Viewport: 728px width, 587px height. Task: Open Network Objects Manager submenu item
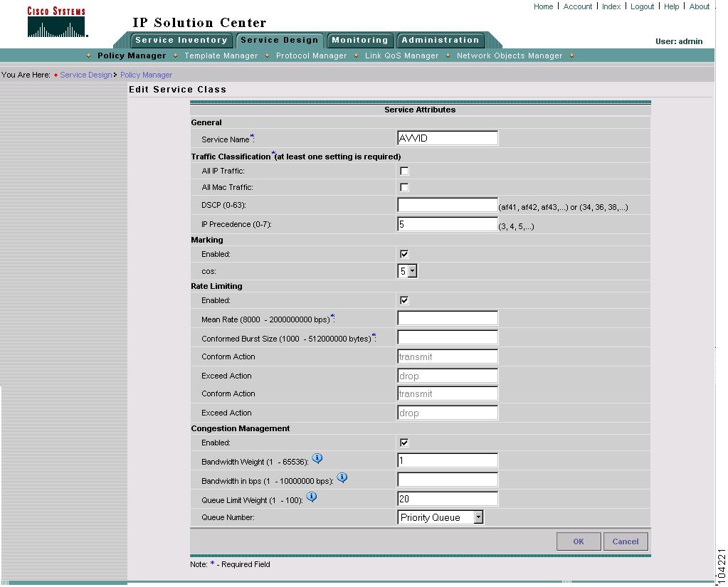coord(510,55)
